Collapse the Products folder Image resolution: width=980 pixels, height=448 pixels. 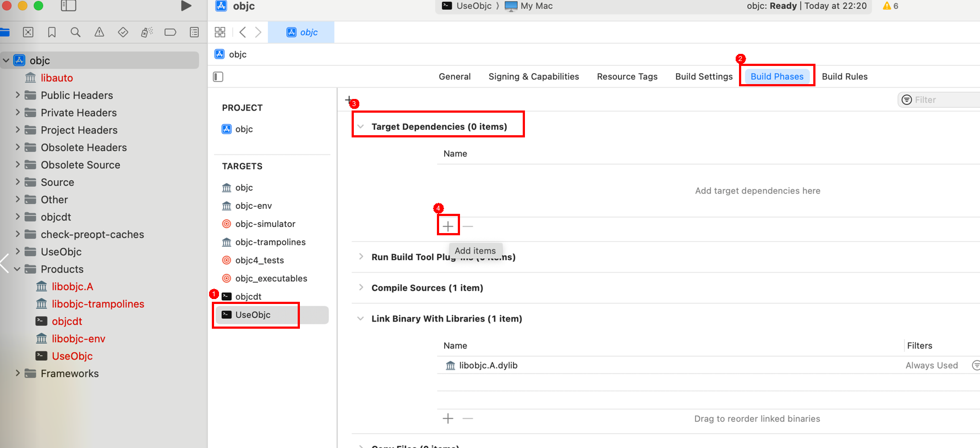click(x=18, y=269)
